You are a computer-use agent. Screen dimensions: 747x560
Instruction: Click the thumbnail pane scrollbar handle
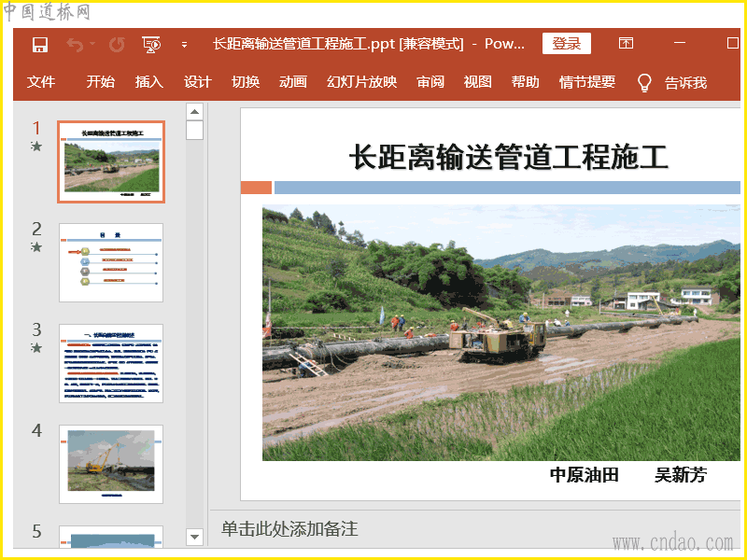(194, 130)
